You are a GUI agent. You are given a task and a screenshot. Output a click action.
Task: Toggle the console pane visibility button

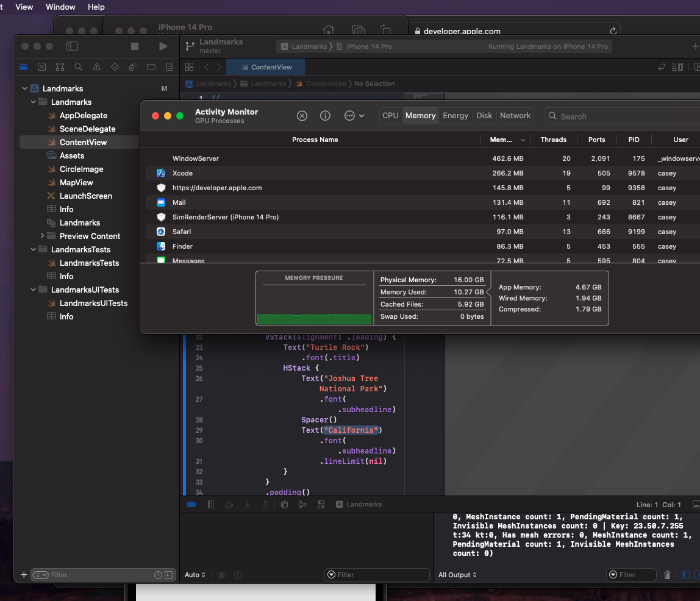tap(698, 575)
